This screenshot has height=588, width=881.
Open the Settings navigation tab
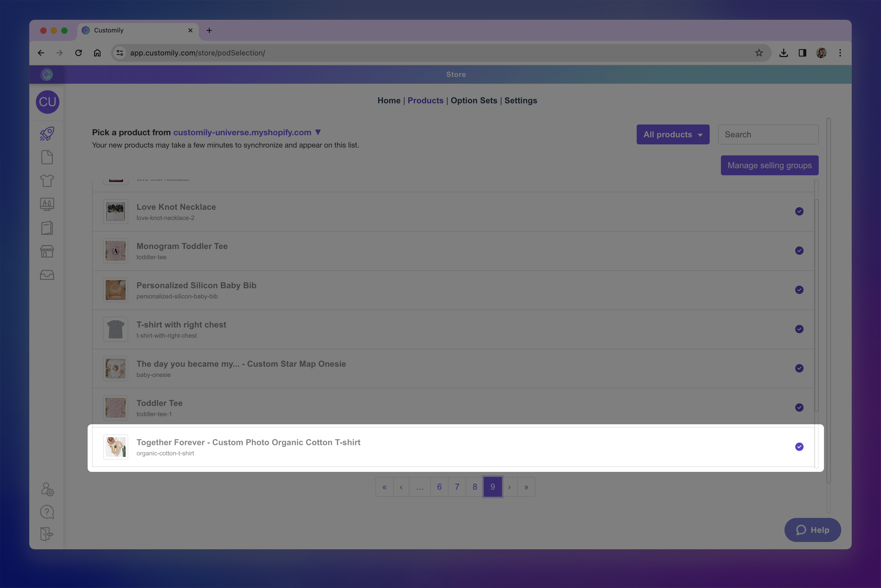tap(520, 100)
